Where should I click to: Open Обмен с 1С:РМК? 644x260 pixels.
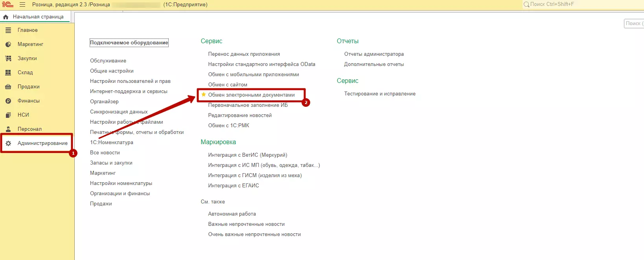[x=229, y=126]
